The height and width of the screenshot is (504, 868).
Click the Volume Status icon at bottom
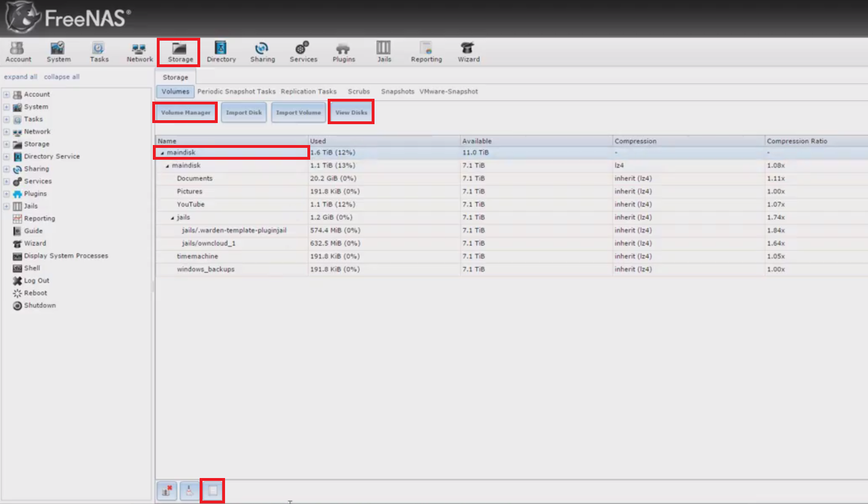[x=213, y=490]
